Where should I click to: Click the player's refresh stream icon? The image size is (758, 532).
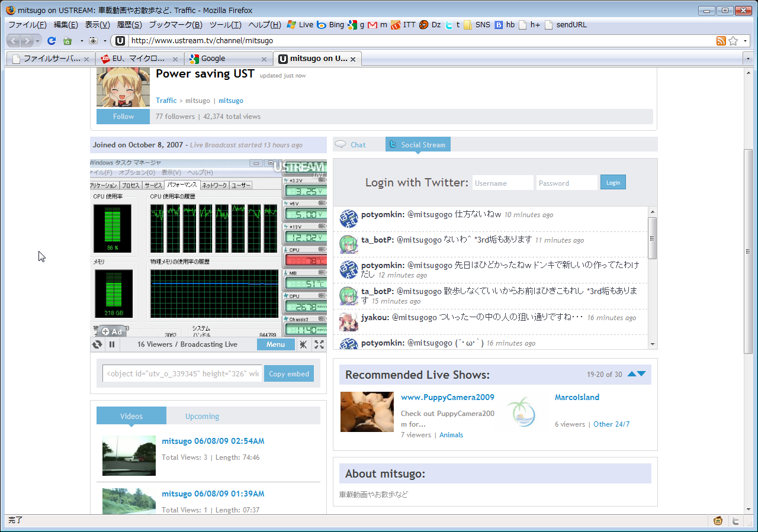(97, 344)
